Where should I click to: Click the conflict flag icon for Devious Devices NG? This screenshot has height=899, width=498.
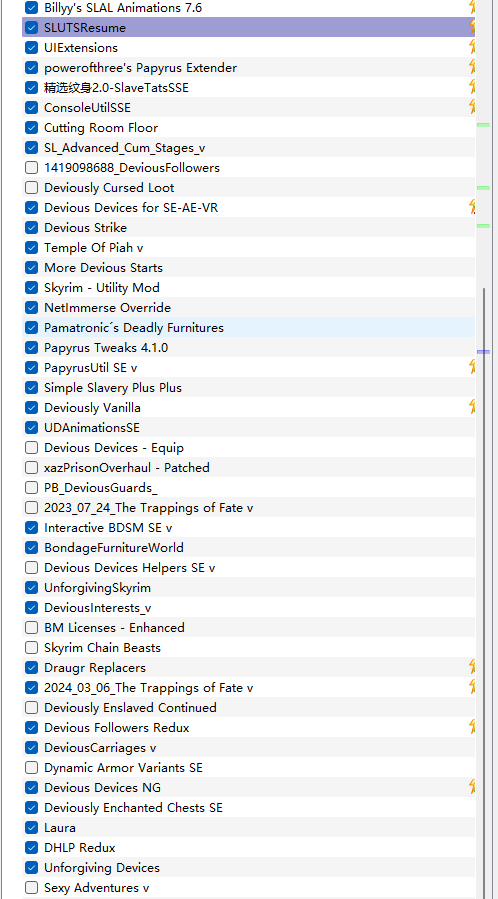472,787
